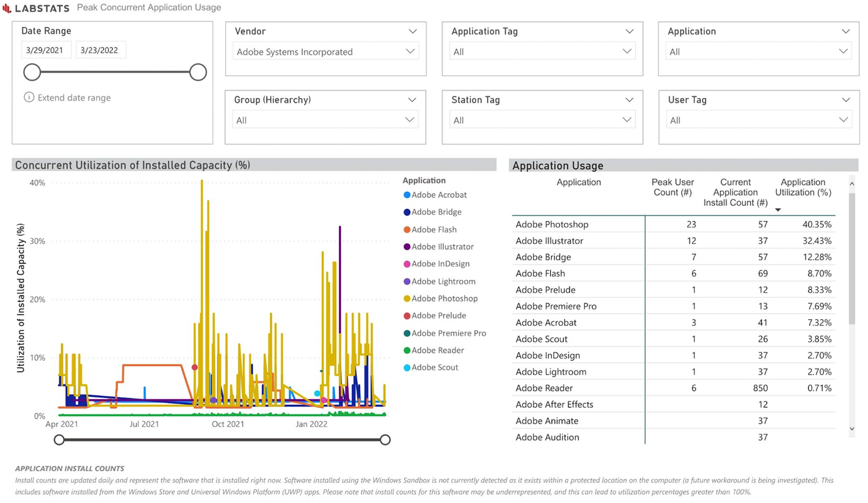Click the table scroll up arrow
The height and width of the screenshot is (503, 868).
[852, 184]
